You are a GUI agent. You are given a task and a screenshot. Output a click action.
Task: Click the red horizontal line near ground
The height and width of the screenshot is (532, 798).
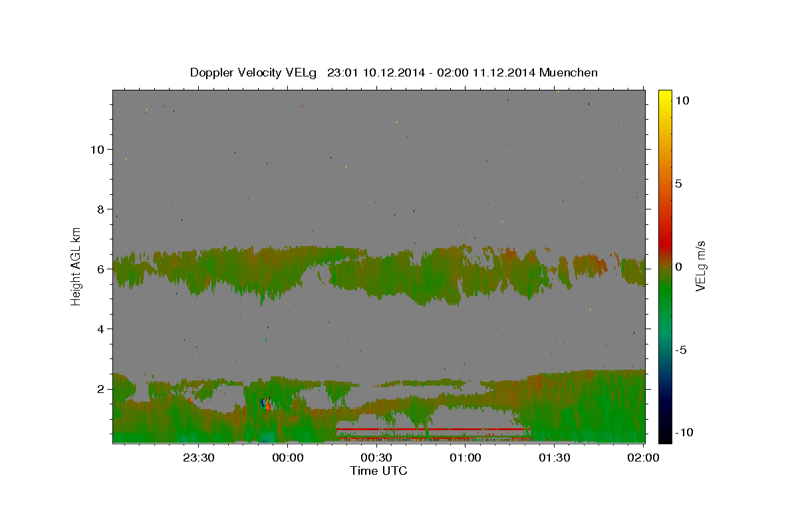tap(432, 429)
